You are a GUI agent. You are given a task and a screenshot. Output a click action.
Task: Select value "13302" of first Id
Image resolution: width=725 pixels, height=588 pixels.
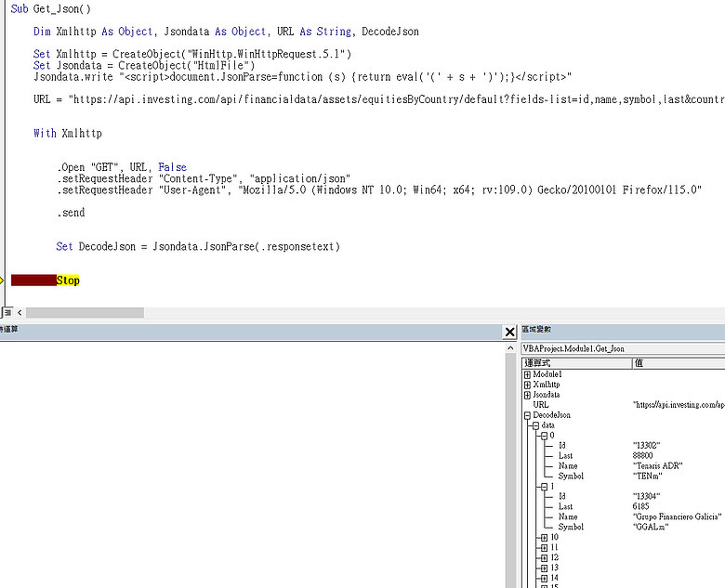[x=646, y=446]
